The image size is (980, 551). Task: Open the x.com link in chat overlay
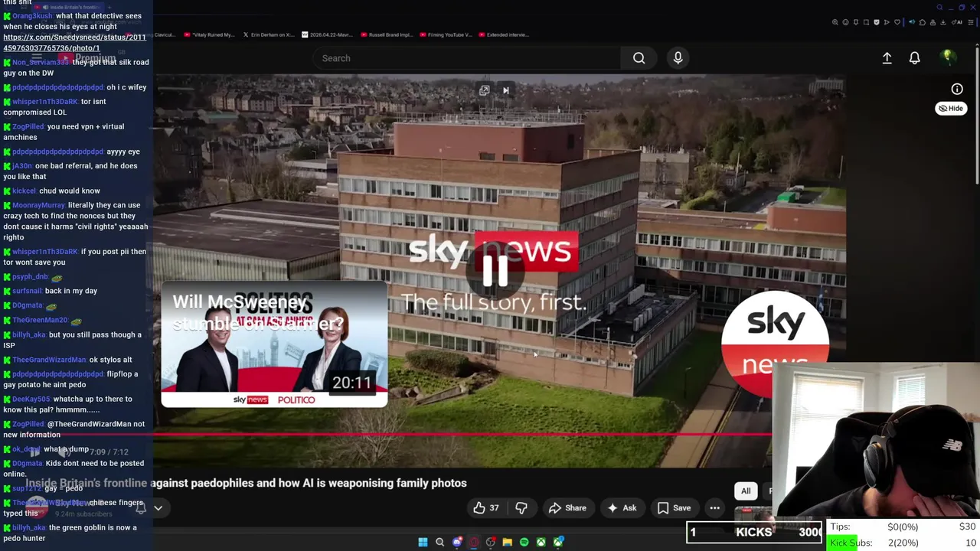click(x=74, y=42)
